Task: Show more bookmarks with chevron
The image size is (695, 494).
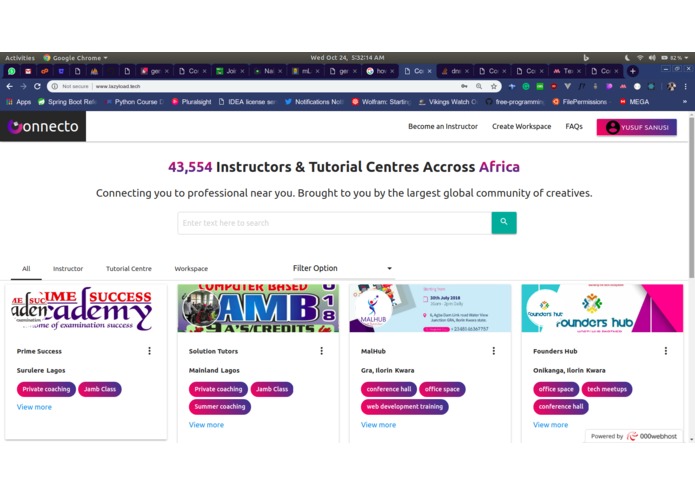Action: coord(685,102)
